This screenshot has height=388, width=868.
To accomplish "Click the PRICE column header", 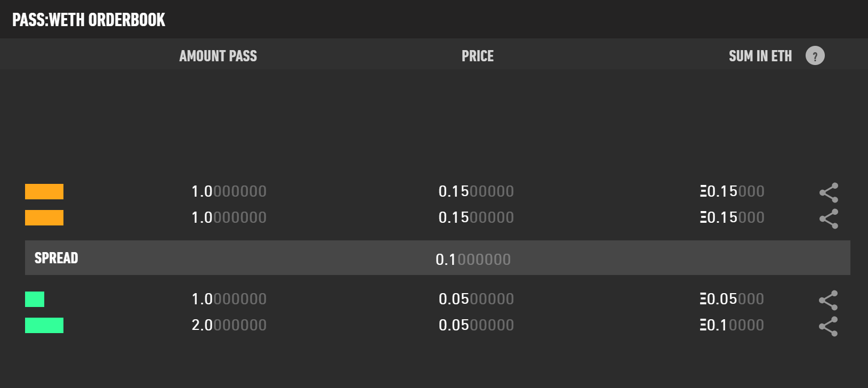I will pyautogui.click(x=477, y=56).
